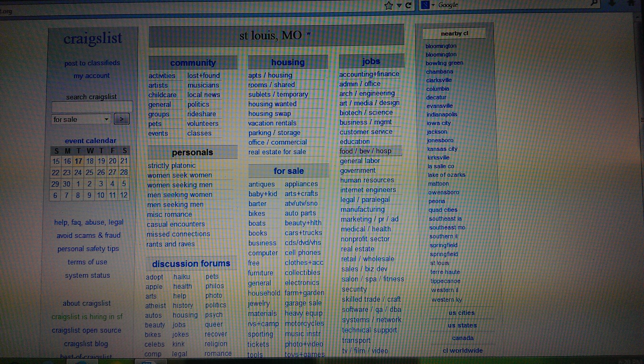Open my account link

(x=92, y=75)
